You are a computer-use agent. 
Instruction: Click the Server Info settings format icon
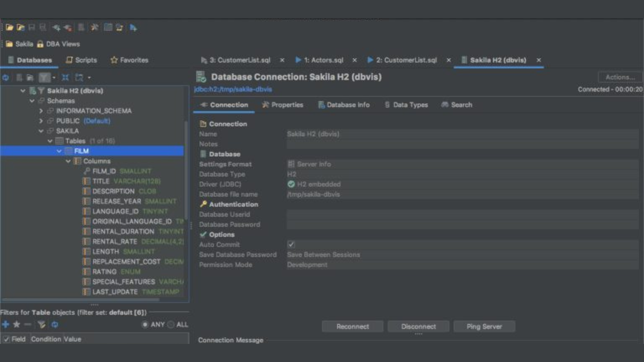[x=291, y=164]
